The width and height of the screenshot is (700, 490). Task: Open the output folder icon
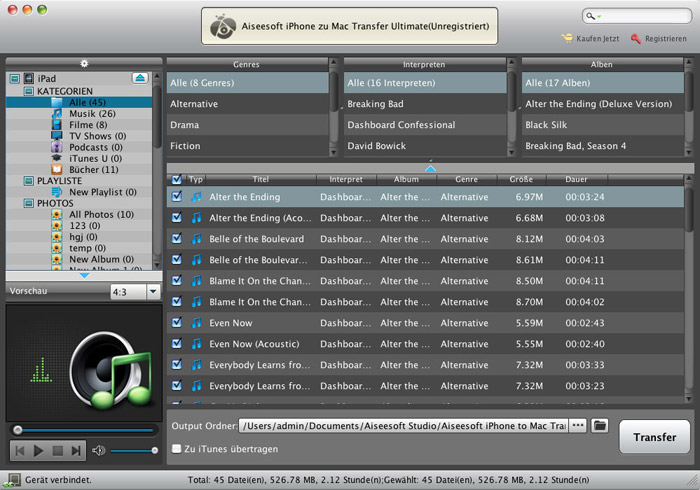click(600, 425)
